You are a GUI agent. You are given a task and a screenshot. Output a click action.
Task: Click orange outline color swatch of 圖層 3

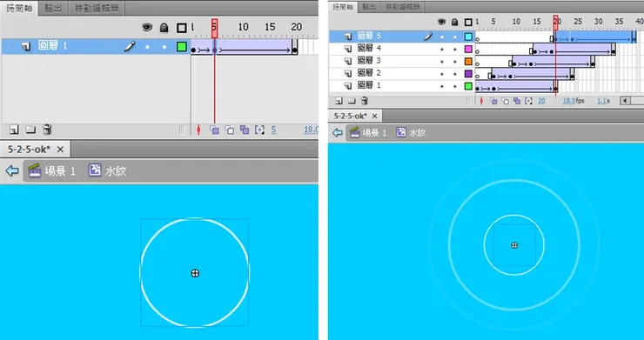(x=468, y=61)
